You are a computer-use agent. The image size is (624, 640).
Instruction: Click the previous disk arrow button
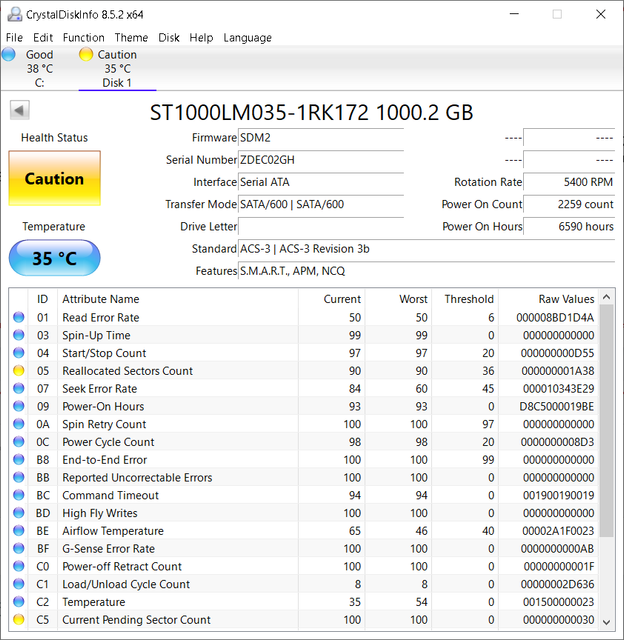pos(20,110)
